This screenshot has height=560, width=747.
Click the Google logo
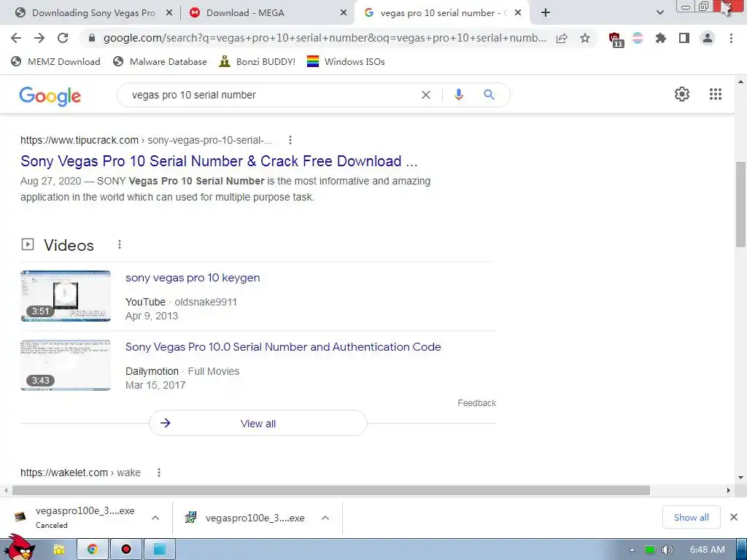click(x=50, y=96)
